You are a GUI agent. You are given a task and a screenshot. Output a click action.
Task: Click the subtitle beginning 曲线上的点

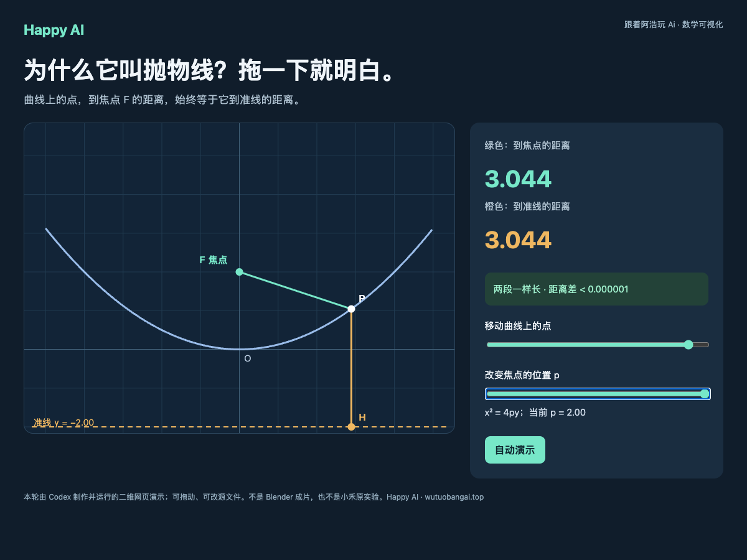pyautogui.click(x=164, y=100)
